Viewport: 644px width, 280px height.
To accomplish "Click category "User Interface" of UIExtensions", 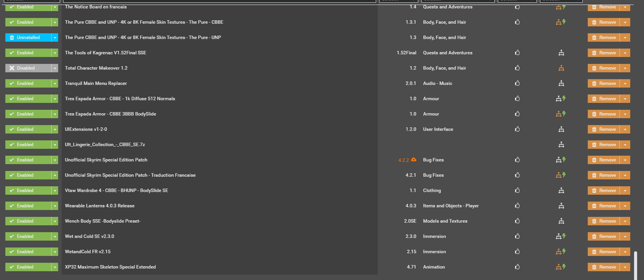I will pyautogui.click(x=438, y=129).
